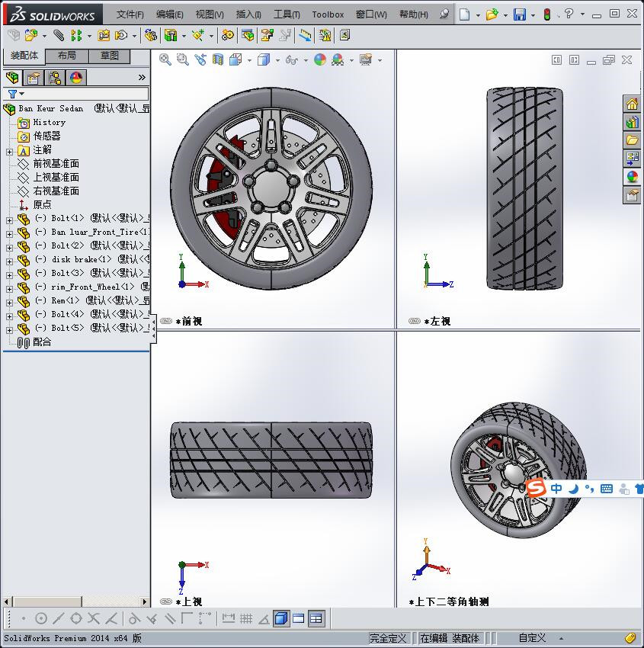Open the View Orientation dropdown arrow

point(249,60)
